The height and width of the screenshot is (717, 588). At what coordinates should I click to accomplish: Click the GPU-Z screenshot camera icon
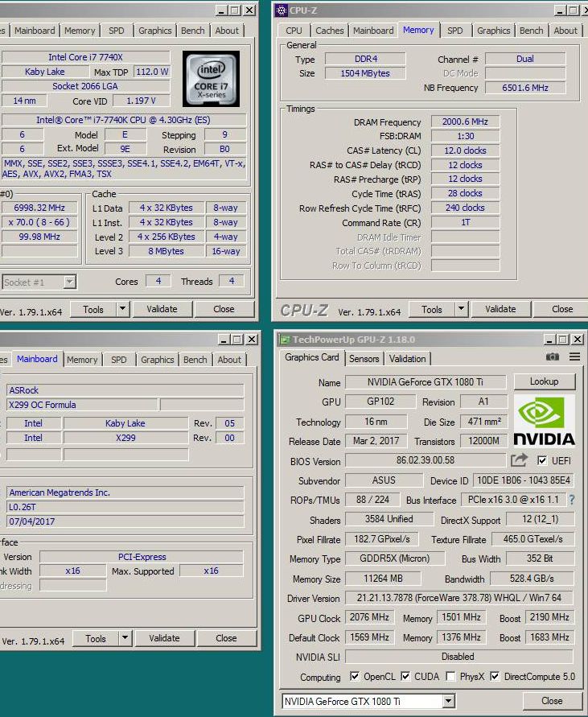tap(553, 357)
